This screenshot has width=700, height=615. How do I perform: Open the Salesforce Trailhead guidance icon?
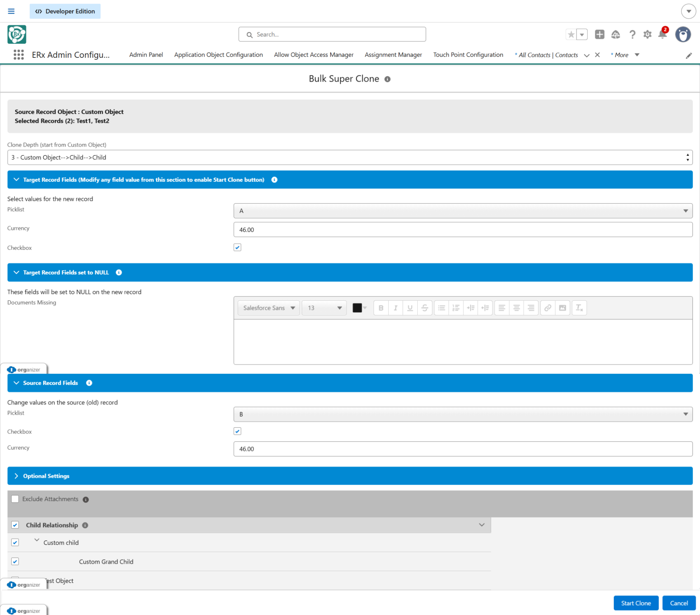click(616, 34)
